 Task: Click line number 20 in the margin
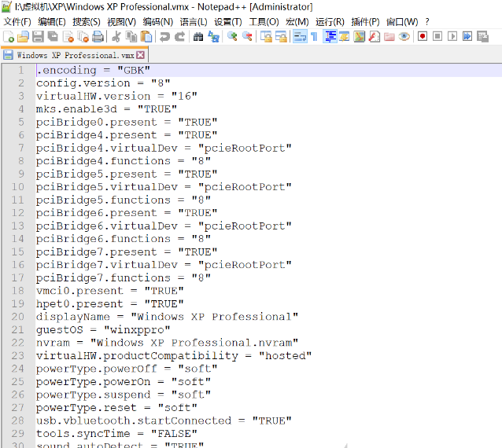tap(18, 317)
